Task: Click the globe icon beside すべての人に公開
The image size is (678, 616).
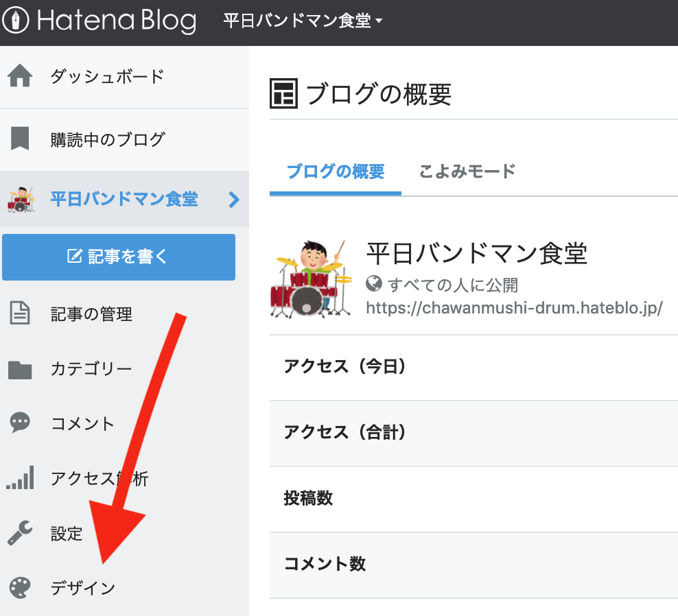Action: [x=374, y=284]
